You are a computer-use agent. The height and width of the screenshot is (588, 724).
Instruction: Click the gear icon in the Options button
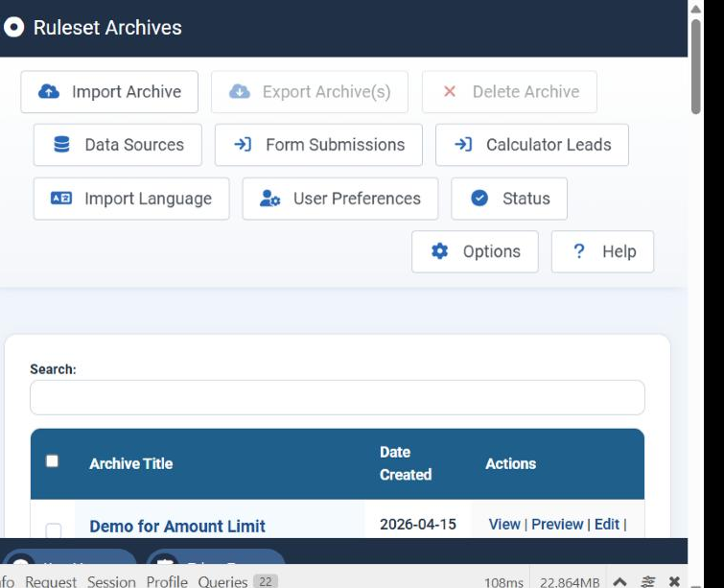coord(439,251)
